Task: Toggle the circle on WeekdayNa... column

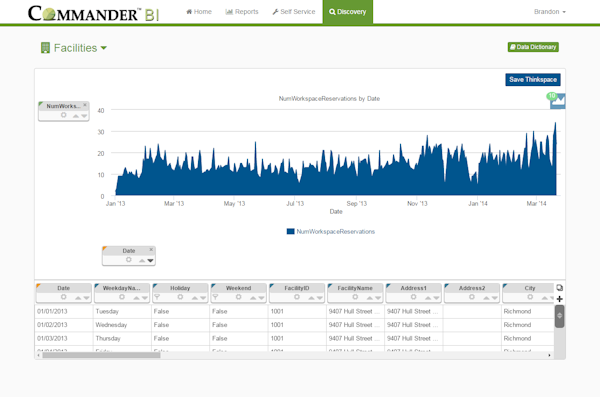Action: pyautogui.click(x=122, y=297)
